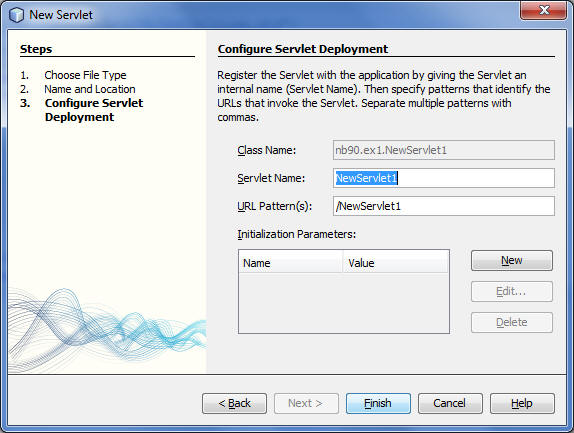Click the Delete parameter button
Screen dimensions: 574x433
[x=512, y=322]
